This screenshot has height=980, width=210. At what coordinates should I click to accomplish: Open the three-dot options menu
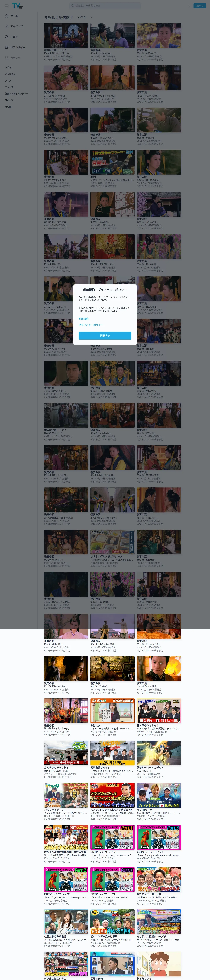click(189, 6)
